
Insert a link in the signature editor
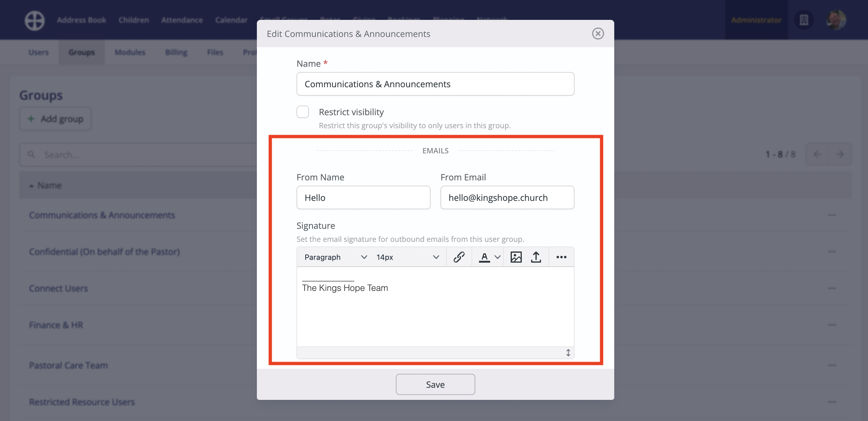click(x=459, y=257)
